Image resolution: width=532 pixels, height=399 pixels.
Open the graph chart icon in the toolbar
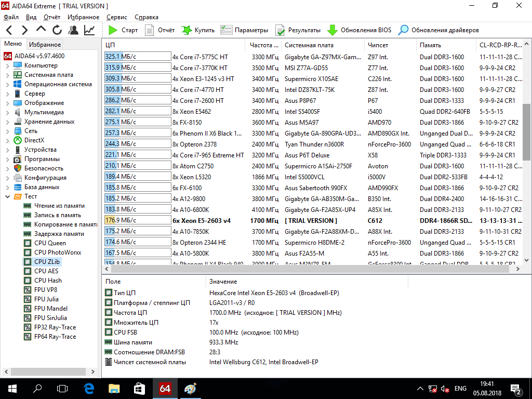[x=89, y=30]
